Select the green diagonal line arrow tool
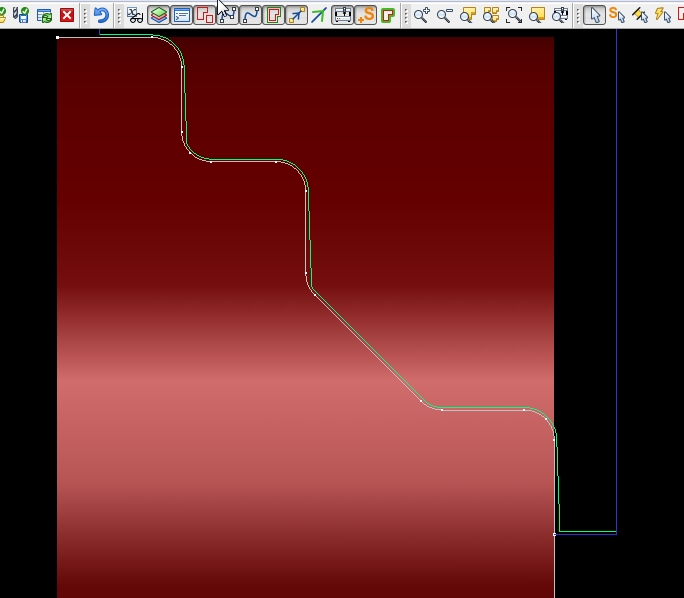684x598 pixels. [318, 15]
